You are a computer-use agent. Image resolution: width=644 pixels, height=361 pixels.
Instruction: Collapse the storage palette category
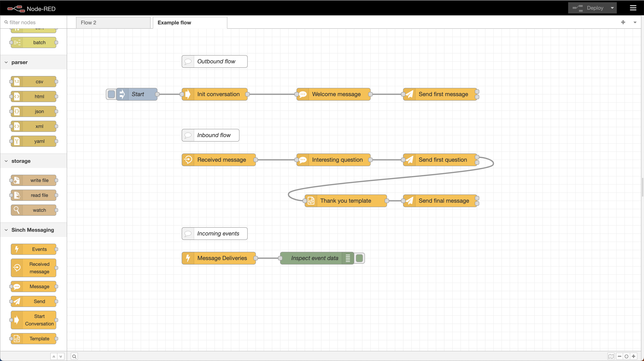click(6, 161)
